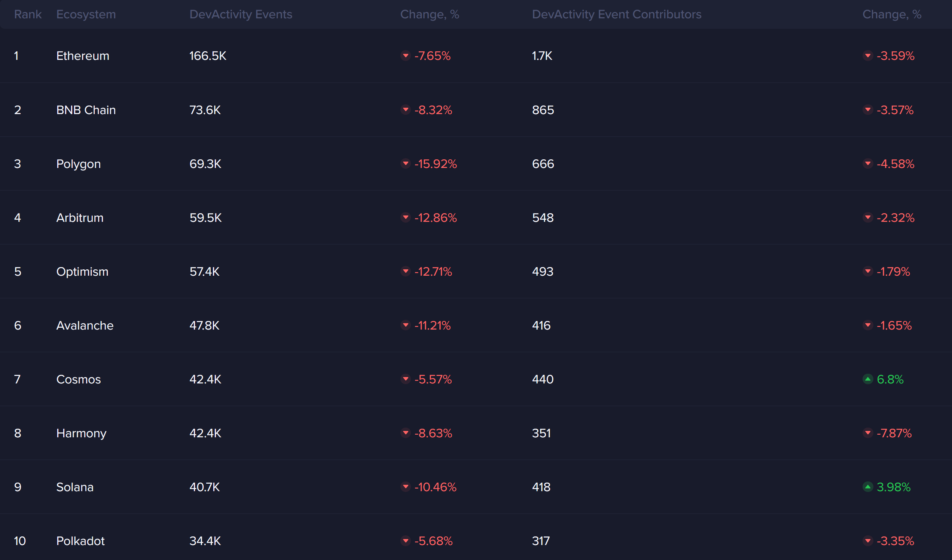Click Polkadot's -3.35% contributors change
Screen dimensions: 952x560
click(x=895, y=541)
